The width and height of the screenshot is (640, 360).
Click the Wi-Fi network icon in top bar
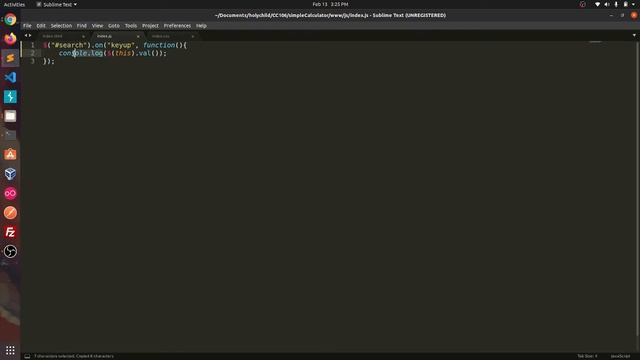(x=597, y=4)
